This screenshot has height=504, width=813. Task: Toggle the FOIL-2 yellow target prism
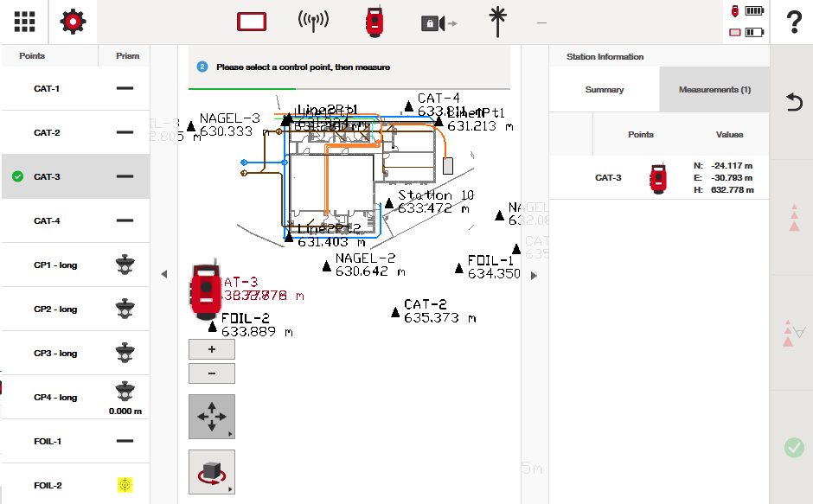[125, 485]
